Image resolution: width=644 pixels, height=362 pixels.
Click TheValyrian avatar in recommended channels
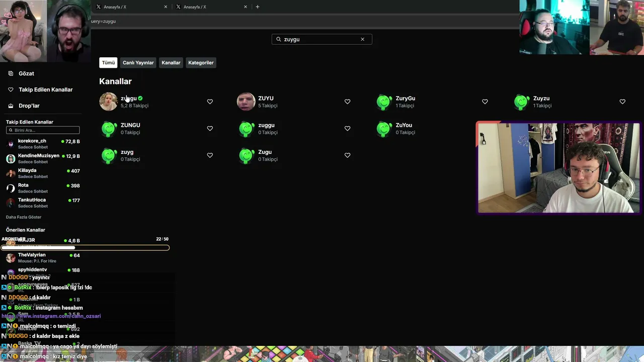[11, 258]
